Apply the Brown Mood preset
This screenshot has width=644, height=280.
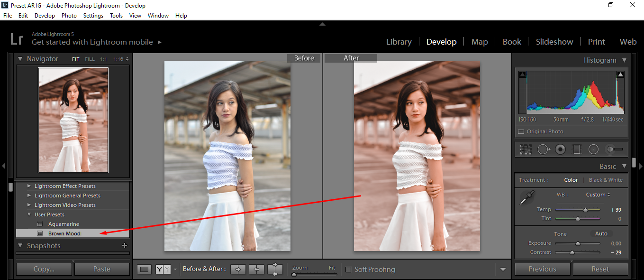coord(73,233)
